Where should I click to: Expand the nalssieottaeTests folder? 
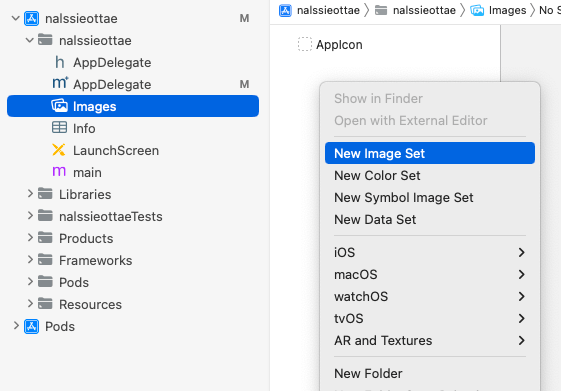[x=30, y=216]
